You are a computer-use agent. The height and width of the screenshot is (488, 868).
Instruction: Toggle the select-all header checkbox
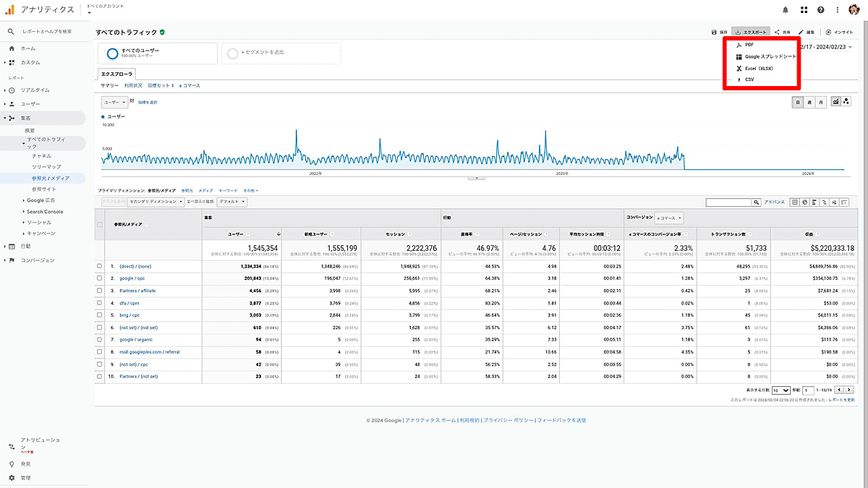tap(99, 224)
